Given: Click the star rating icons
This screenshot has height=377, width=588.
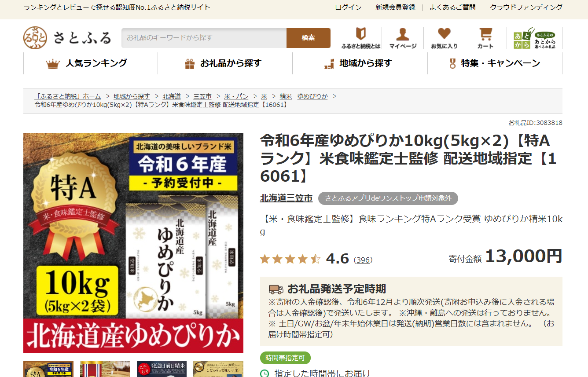Looking at the screenshot, I should (x=290, y=259).
